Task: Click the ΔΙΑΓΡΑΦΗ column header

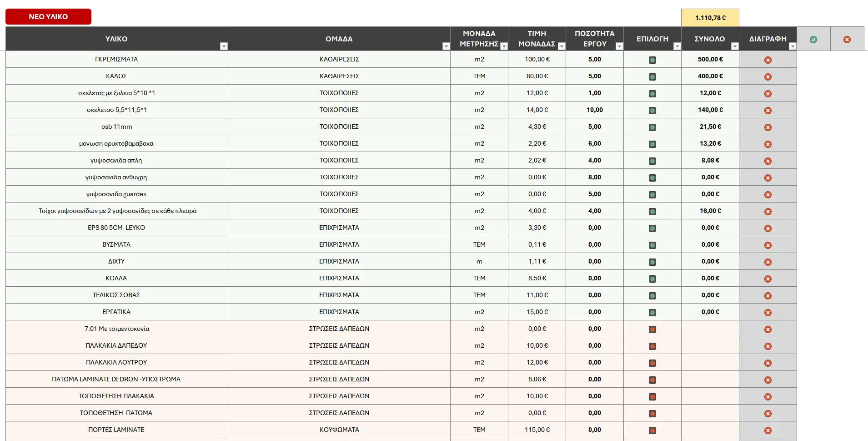Action: pos(767,39)
